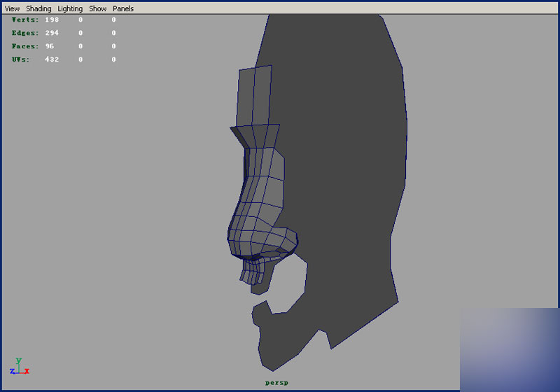The height and width of the screenshot is (392, 560).
Task: Click the XYZ axis orientation indicator
Action: [x=20, y=367]
